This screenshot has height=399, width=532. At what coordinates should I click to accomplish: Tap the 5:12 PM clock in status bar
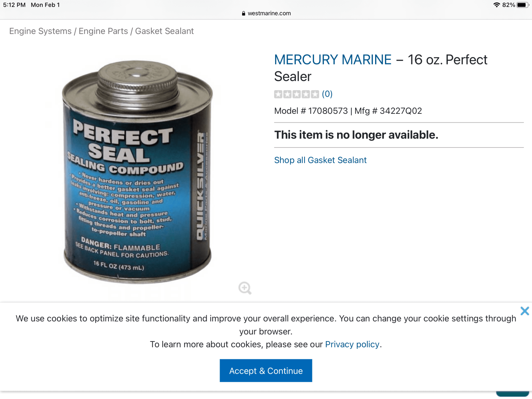pyautogui.click(x=14, y=5)
